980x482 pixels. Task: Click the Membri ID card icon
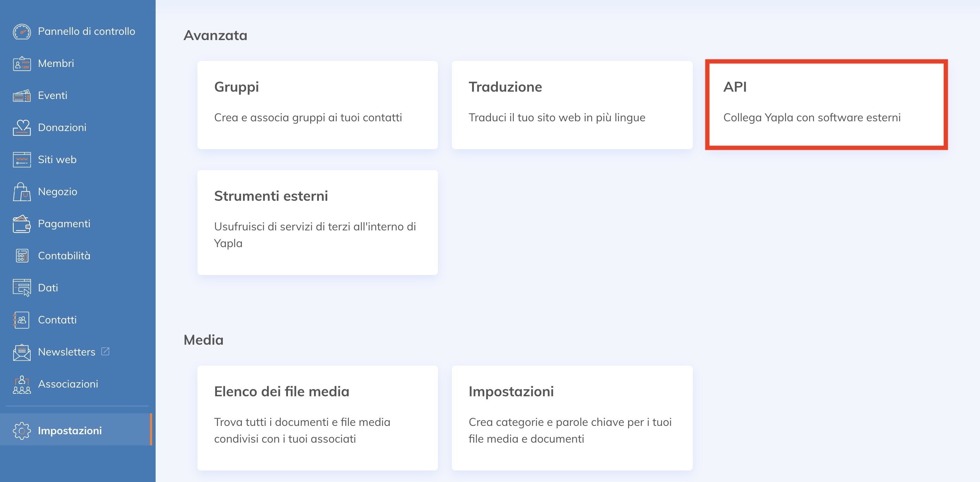click(x=22, y=63)
